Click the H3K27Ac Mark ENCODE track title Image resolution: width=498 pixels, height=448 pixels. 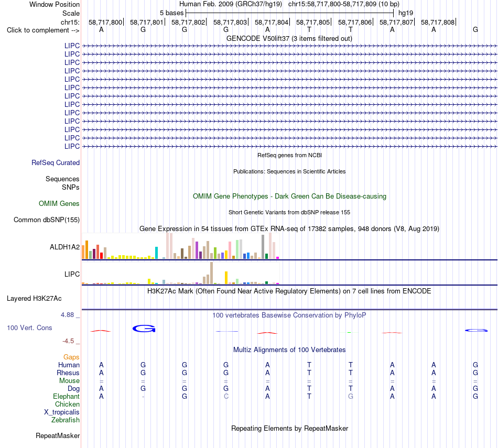(289, 291)
